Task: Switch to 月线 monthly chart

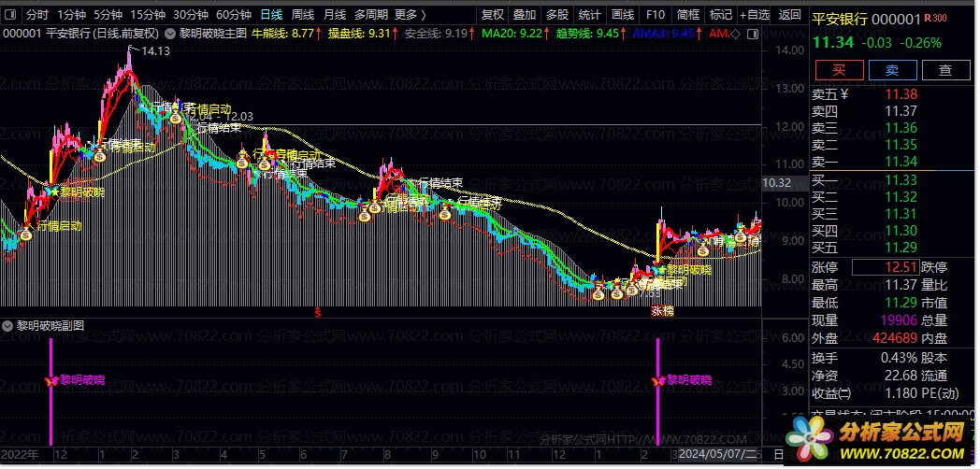Action: point(334,14)
